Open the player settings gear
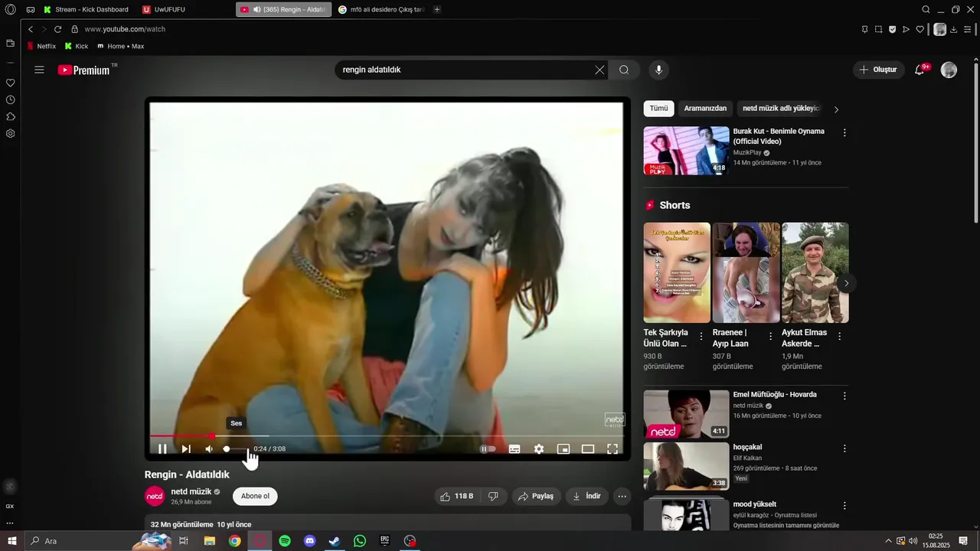980x551 pixels. (x=539, y=449)
